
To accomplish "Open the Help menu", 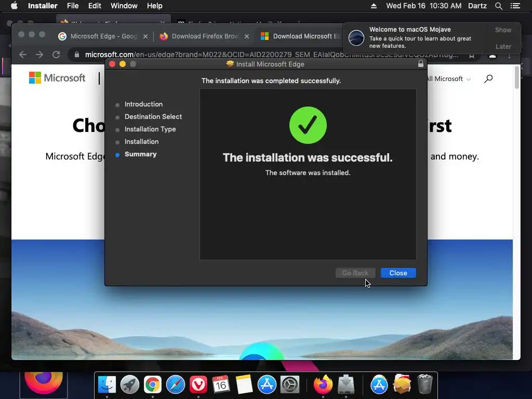I will coord(154,6).
